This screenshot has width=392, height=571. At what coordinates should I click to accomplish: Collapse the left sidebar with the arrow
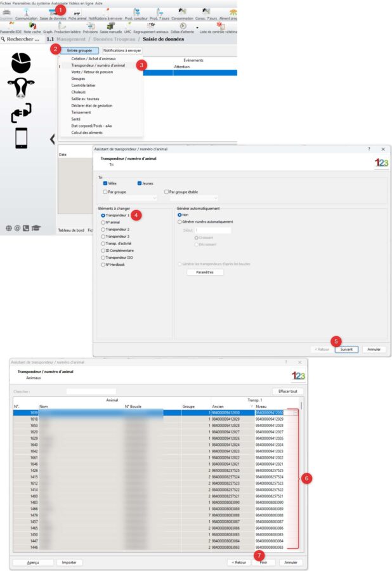(x=52, y=139)
